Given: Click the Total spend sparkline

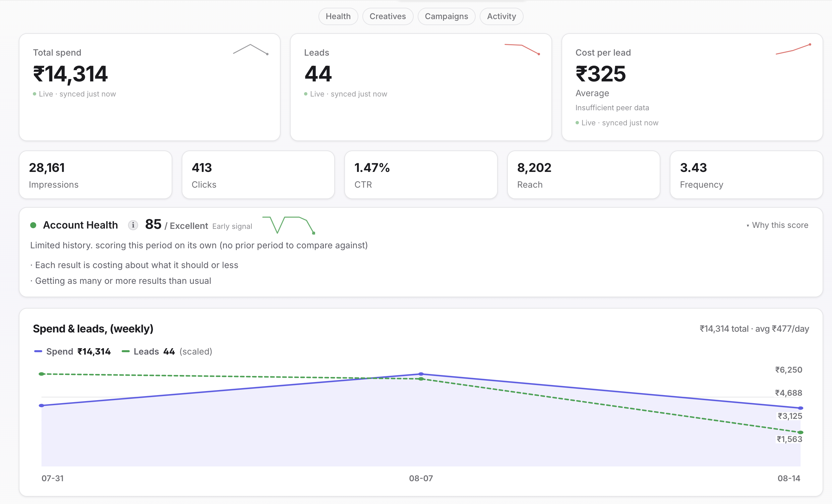Looking at the screenshot, I should coord(250,49).
